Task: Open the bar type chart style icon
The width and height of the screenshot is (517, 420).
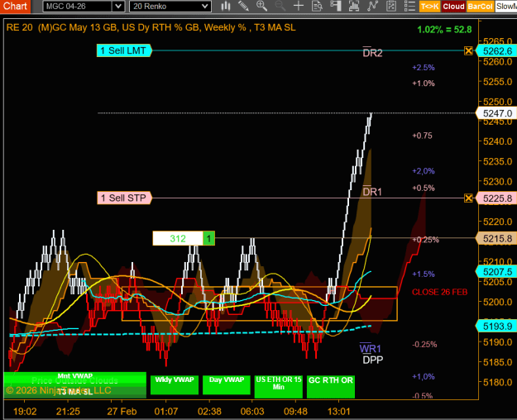Action: [x=226, y=6]
